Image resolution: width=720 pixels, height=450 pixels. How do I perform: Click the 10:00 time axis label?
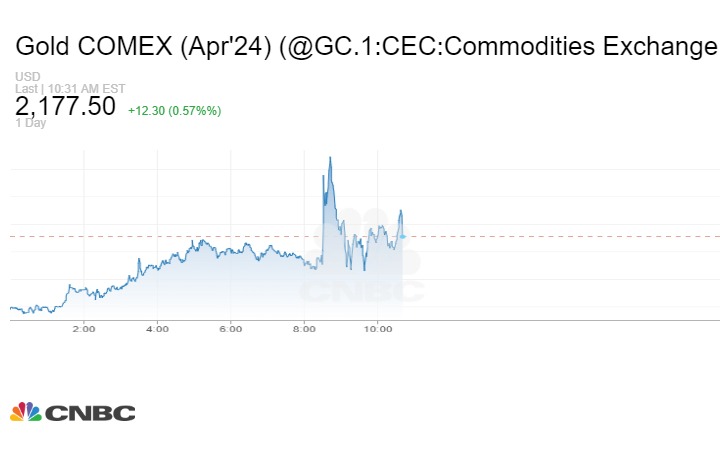377,329
